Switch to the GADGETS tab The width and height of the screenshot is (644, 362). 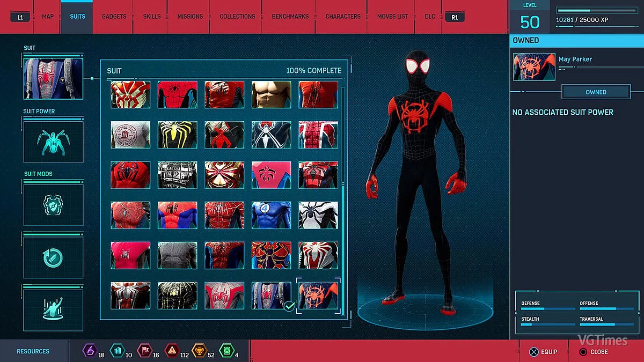(113, 16)
